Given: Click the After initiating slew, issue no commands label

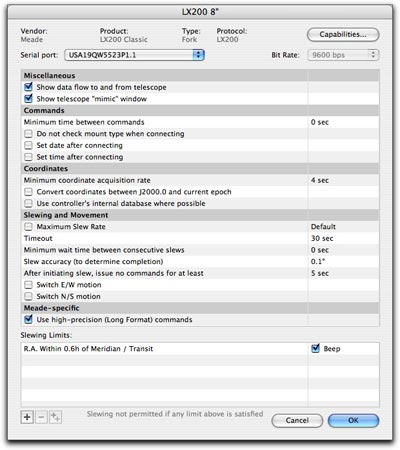Looking at the screenshot, I should click(113, 273).
